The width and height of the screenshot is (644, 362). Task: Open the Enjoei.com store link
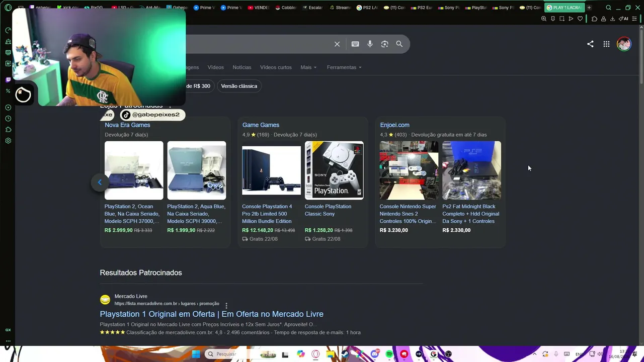[x=394, y=125]
